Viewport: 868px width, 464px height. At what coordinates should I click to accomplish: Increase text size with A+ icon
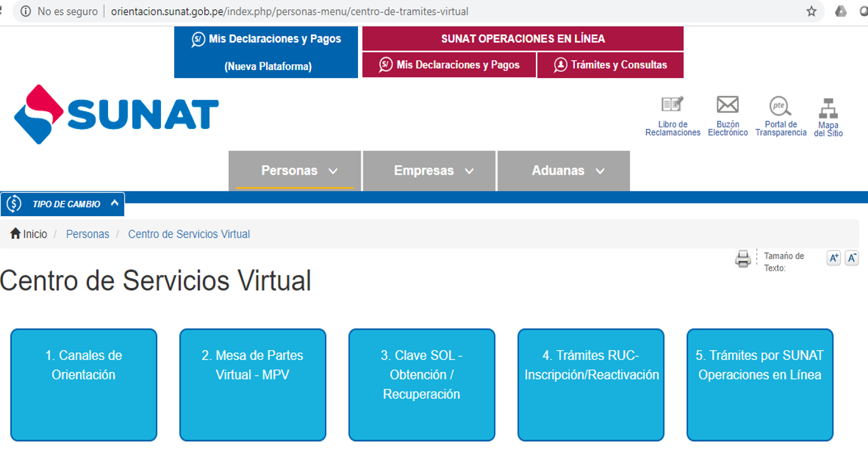coord(834,257)
